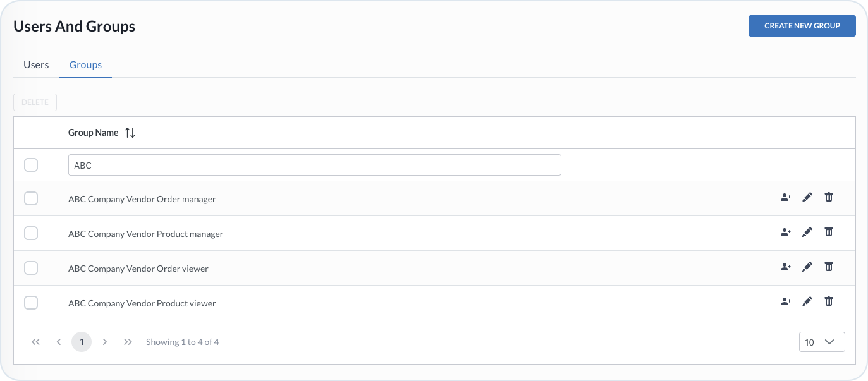Open ABC Company Vendor Order viewer group
The width and height of the screenshot is (868, 381).
[x=138, y=269]
